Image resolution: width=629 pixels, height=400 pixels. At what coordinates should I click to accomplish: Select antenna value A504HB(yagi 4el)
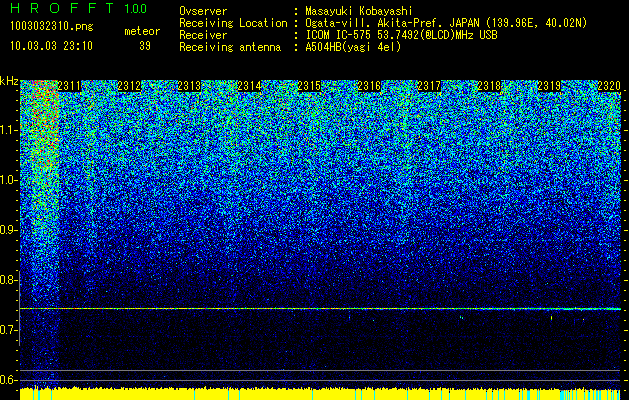click(353, 47)
